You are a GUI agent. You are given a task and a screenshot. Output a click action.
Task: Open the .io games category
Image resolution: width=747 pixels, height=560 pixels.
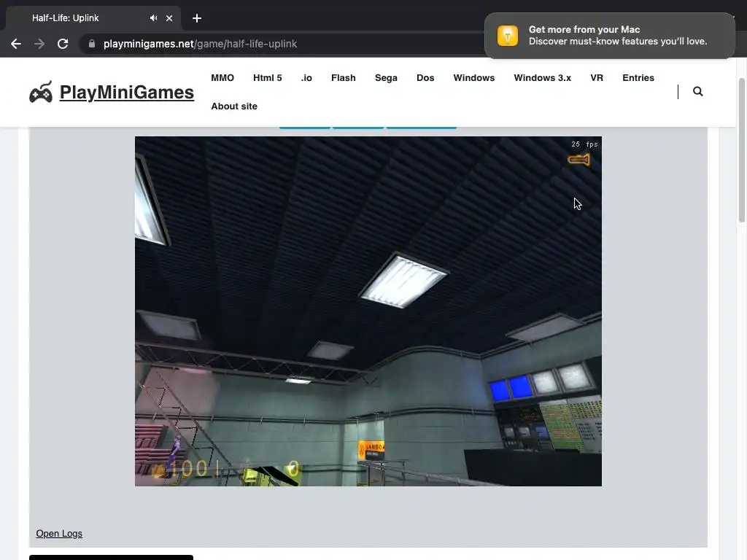(x=306, y=77)
